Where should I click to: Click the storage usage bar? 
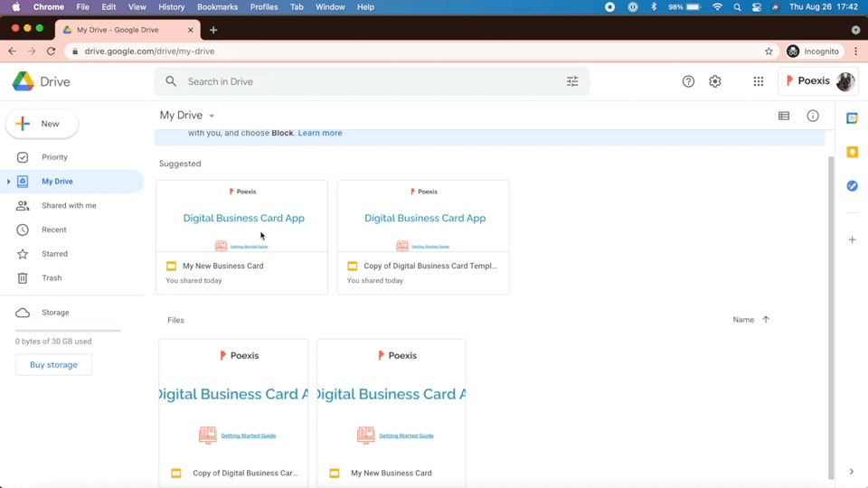(x=68, y=331)
